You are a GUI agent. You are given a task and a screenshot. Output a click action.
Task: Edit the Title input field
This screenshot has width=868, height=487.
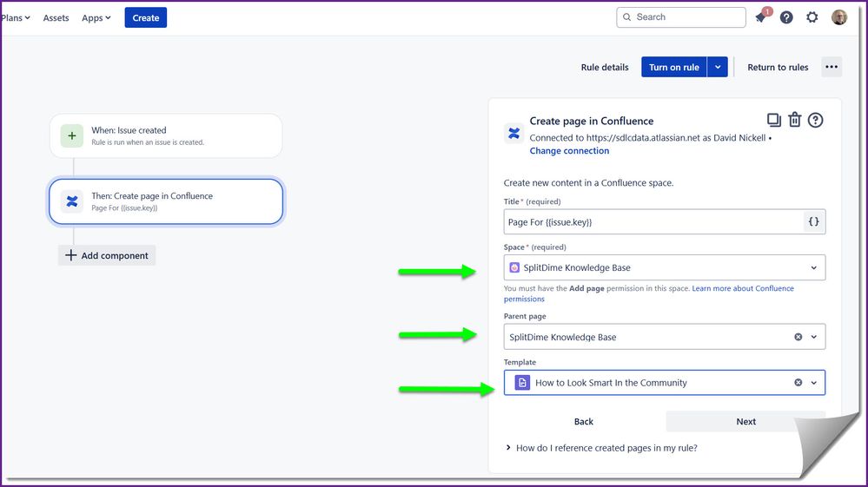[x=653, y=221]
